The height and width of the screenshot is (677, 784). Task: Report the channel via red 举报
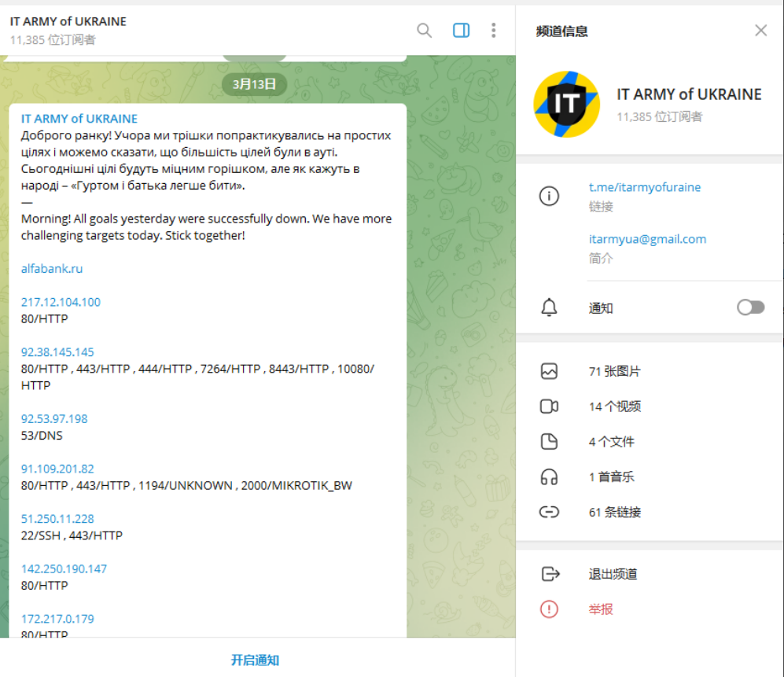pyautogui.click(x=601, y=609)
